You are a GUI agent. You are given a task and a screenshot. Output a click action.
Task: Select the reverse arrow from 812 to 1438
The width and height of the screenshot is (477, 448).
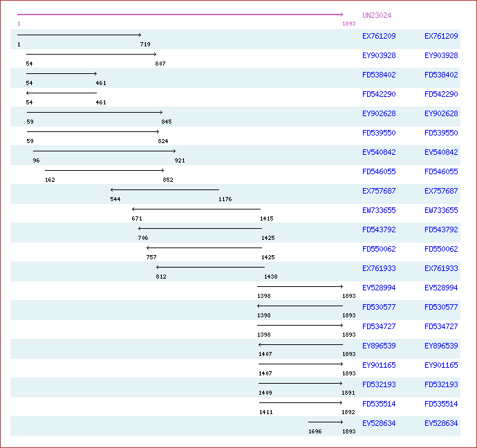click(210, 267)
